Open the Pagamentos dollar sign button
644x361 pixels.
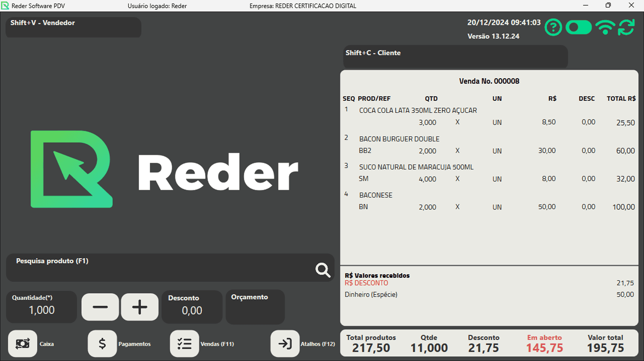click(x=102, y=343)
